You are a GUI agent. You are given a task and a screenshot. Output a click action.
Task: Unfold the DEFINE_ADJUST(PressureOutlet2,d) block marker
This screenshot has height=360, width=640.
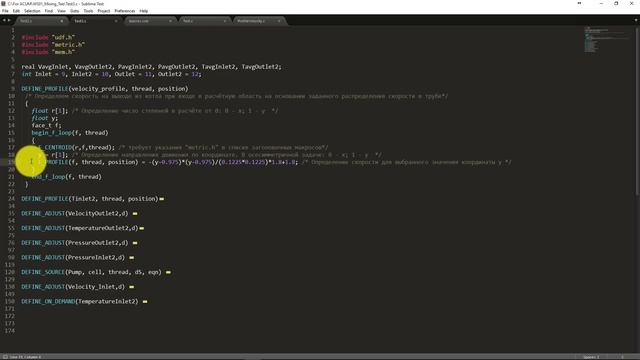tap(135, 243)
